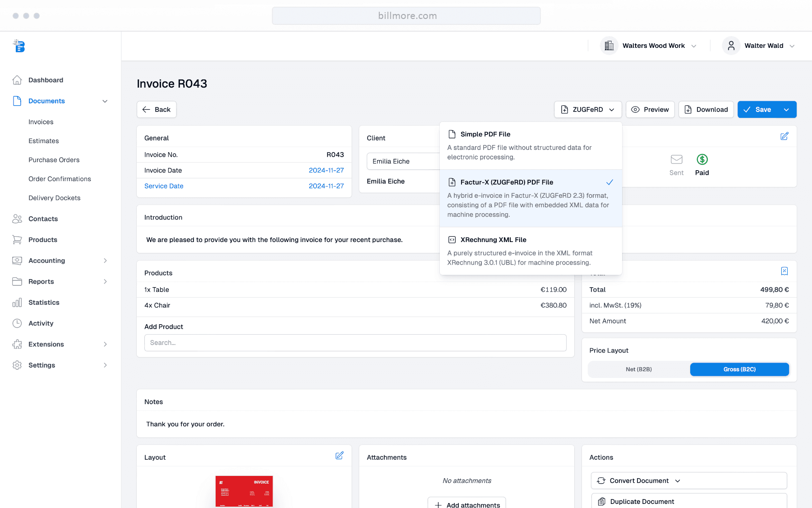The height and width of the screenshot is (508, 812).
Task: Click Add attachments button
Action: (466, 503)
